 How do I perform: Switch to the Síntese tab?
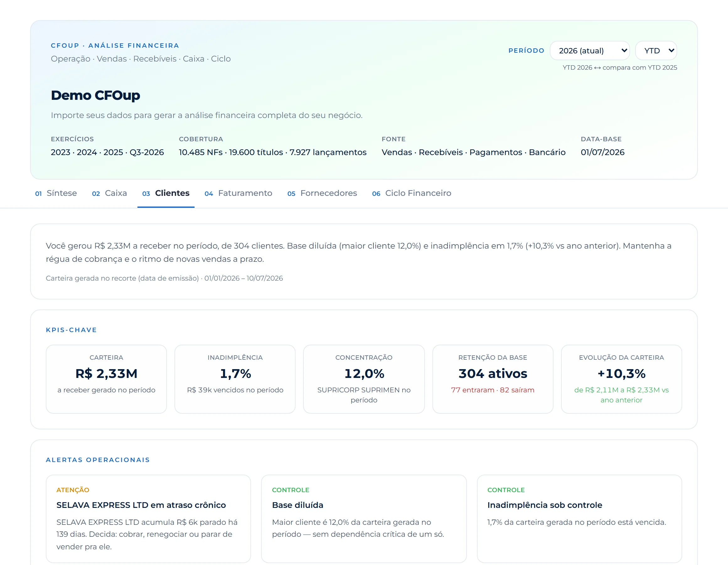(x=56, y=193)
